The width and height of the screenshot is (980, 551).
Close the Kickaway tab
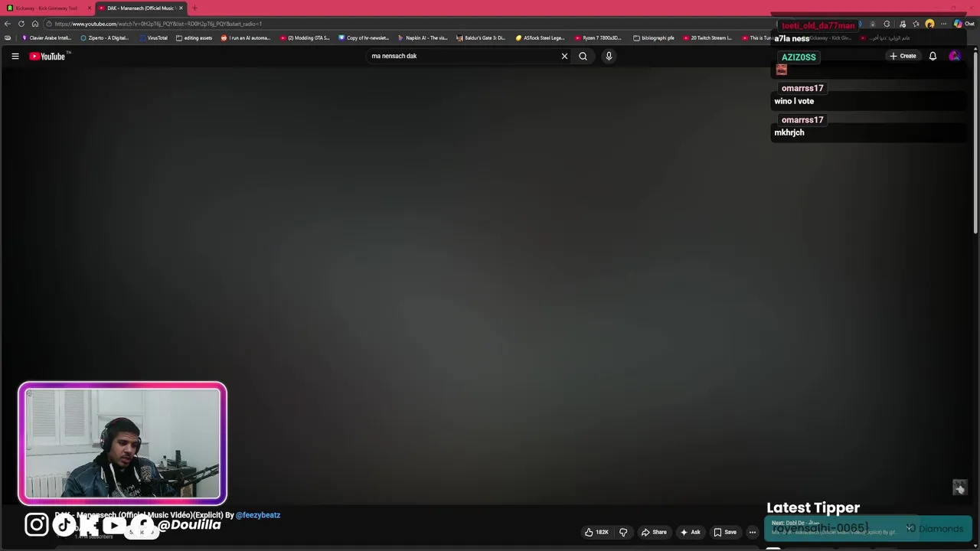(x=90, y=8)
